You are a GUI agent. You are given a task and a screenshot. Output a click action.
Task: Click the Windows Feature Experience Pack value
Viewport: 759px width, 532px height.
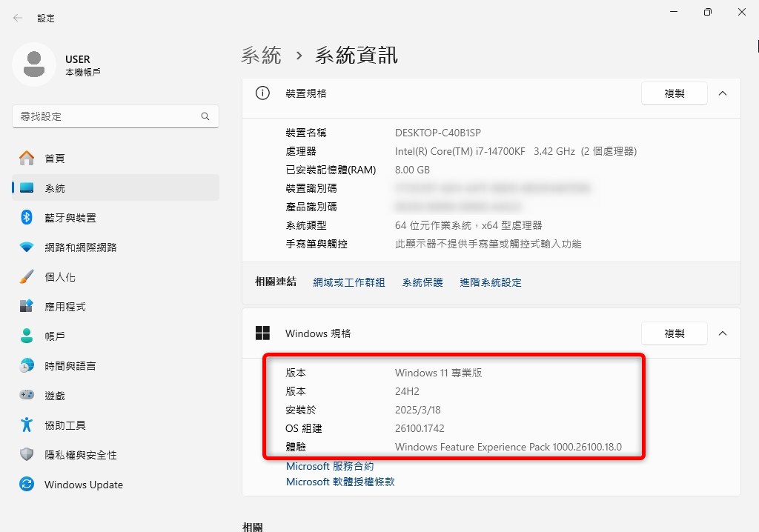point(508,447)
